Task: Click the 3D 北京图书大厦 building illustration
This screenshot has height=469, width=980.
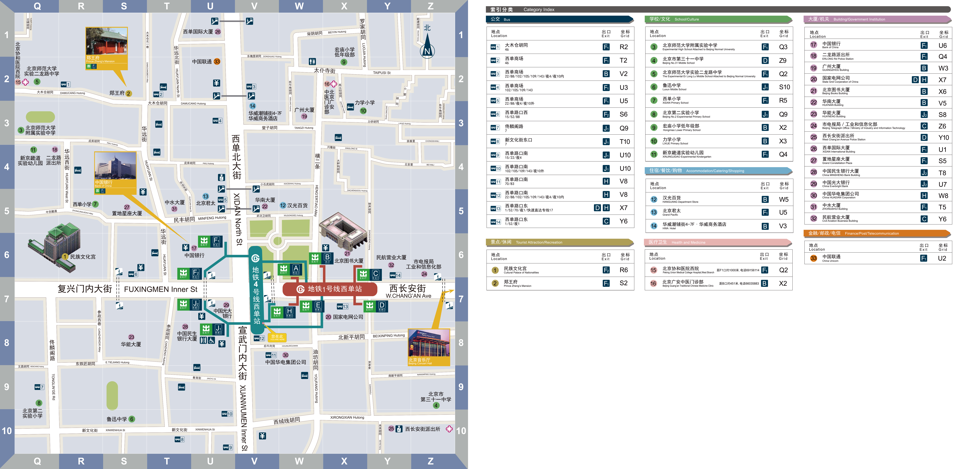Action: [x=344, y=232]
